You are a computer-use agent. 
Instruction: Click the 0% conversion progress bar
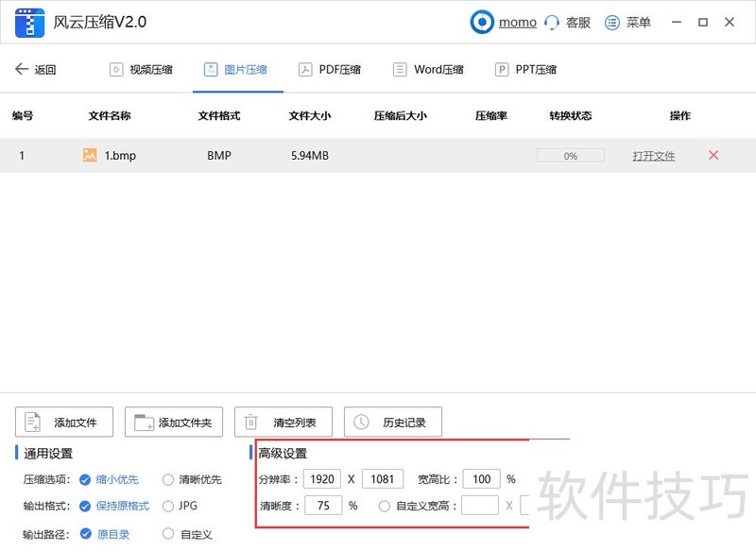tap(570, 155)
